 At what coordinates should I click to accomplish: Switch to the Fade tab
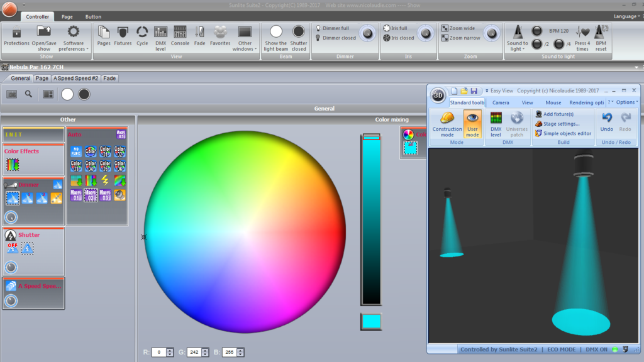coord(109,78)
